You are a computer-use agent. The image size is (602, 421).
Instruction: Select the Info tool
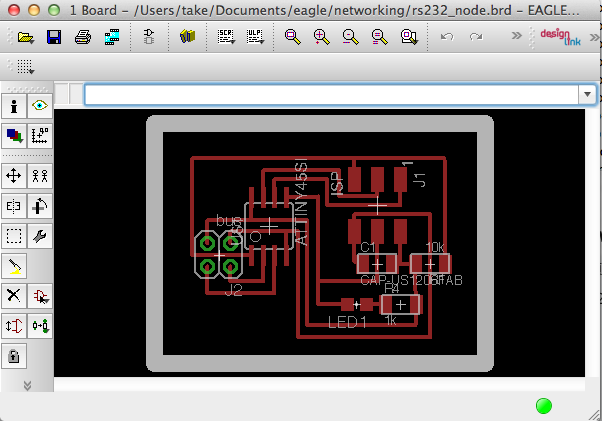(x=14, y=106)
